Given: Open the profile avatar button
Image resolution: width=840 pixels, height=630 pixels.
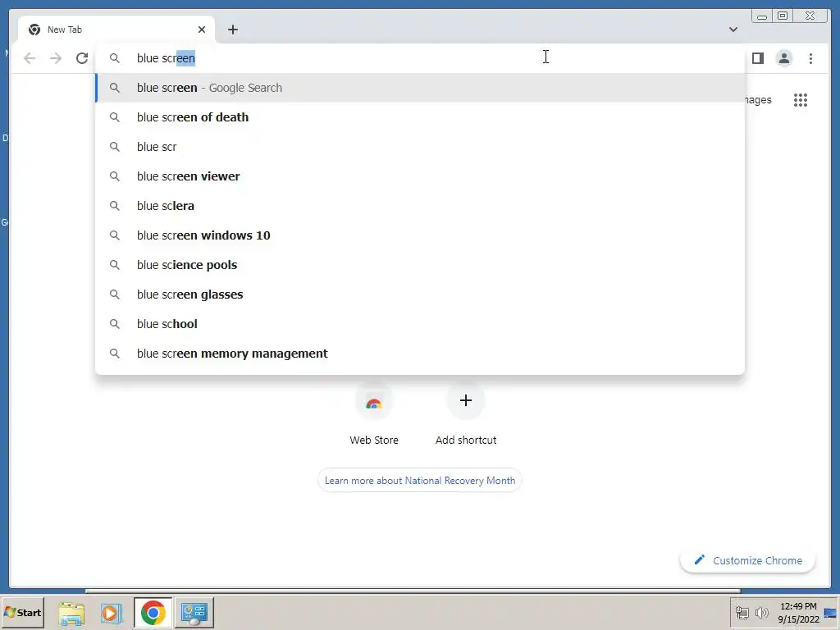Looking at the screenshot, I should tap(783, 58).
